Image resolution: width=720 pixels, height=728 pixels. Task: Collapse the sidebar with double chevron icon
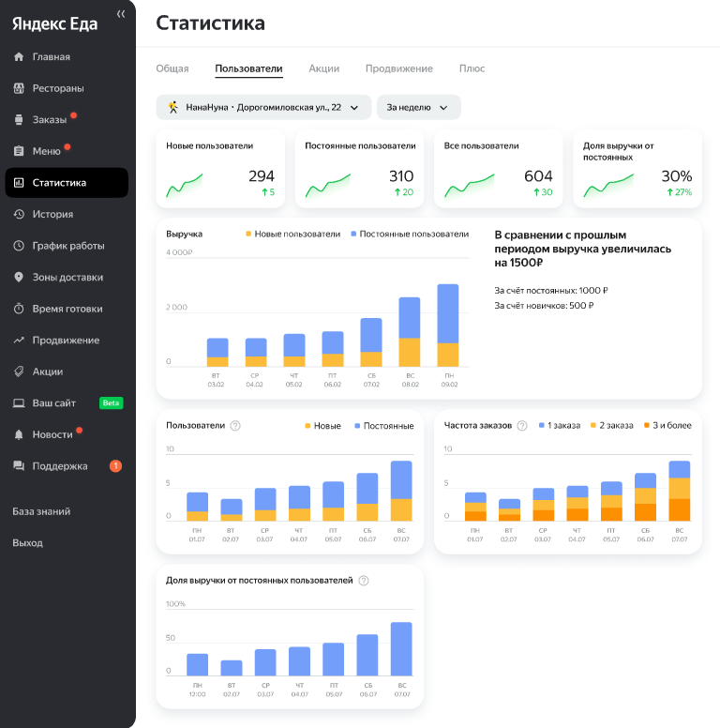tap(121, 14)
